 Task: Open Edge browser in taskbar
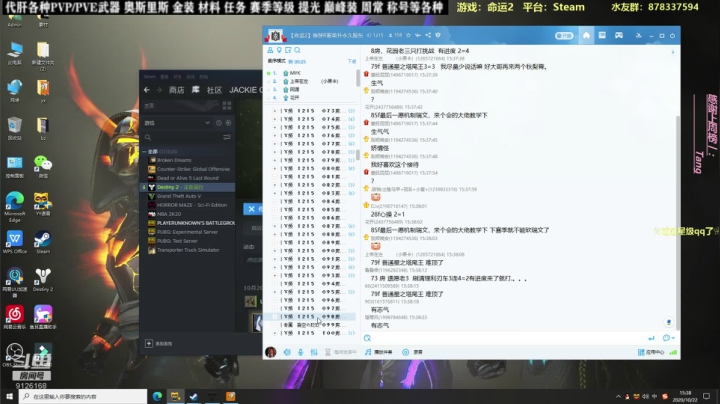click(x=157, y=396)
